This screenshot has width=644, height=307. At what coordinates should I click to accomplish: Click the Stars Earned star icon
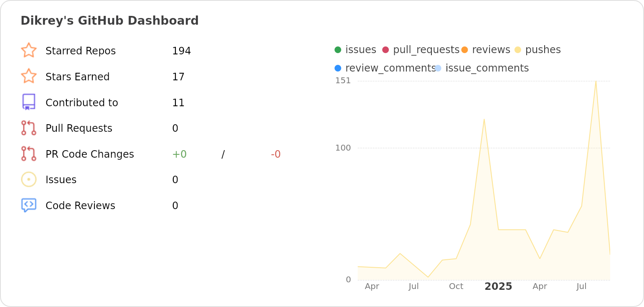pyautogui.click(x=29, y=76)
